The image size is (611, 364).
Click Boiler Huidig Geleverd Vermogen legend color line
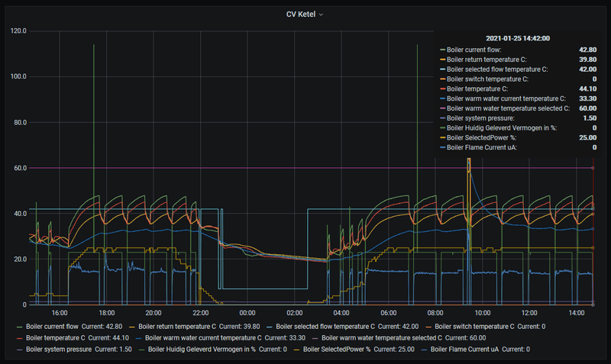[142, 350]
